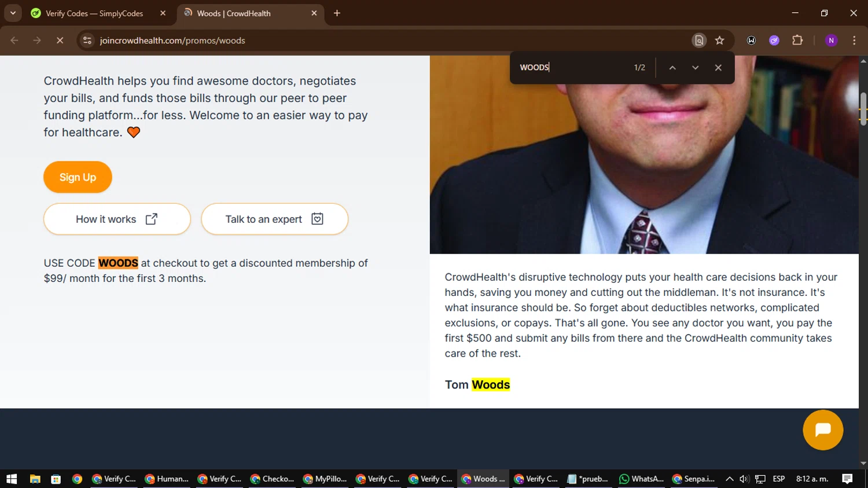Click the orange heart emoji
This screenshot has height=488, width=868.
point(134,133)
